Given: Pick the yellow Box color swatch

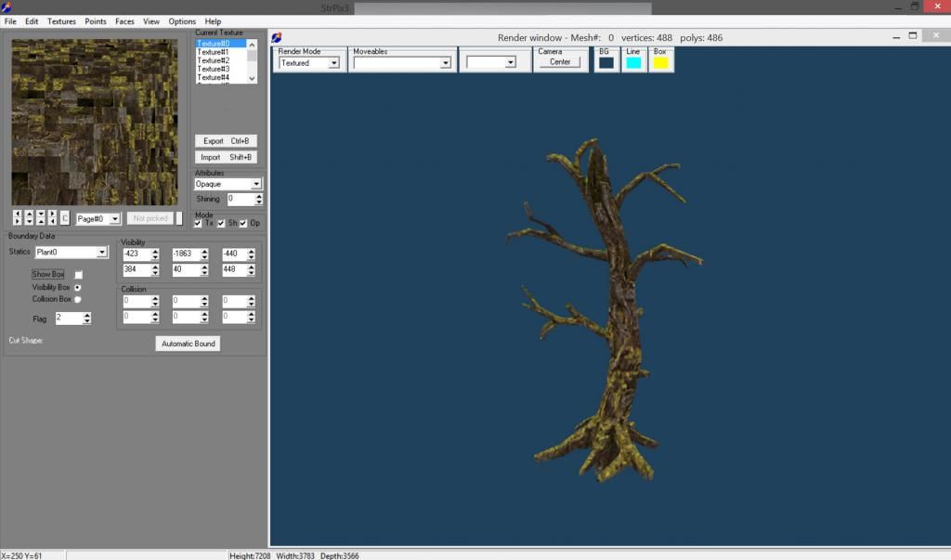Looking at the screenshot, I should coord(660,62).
